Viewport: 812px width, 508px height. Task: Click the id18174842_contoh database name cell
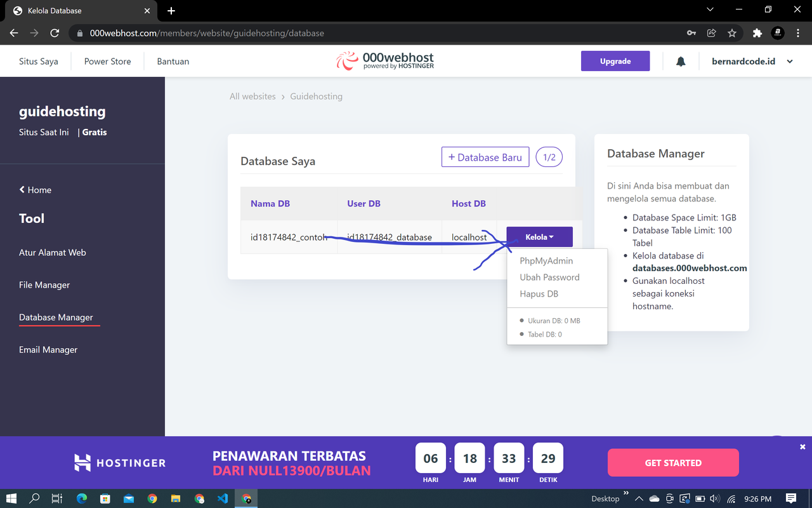pyautogui.click(x=289, y=237)
